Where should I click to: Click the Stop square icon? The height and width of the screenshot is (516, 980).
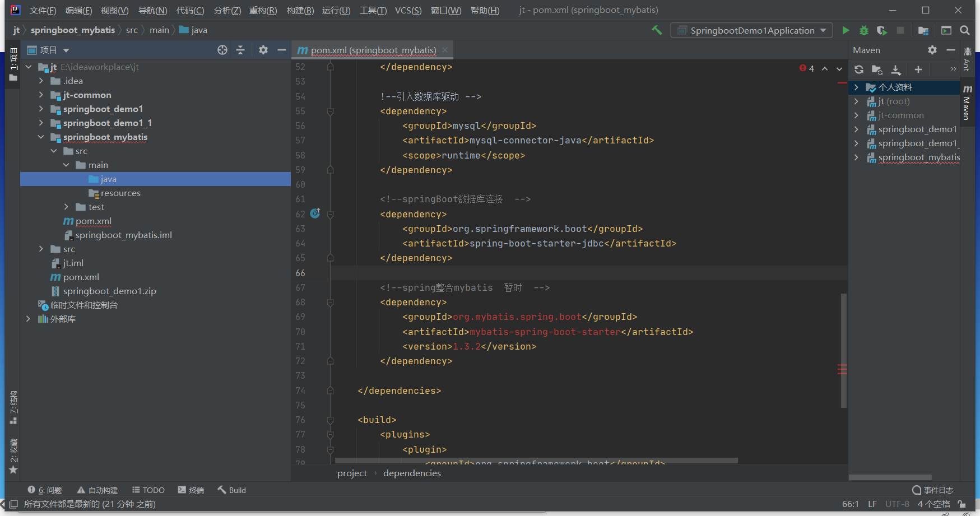tap(900, 30)
